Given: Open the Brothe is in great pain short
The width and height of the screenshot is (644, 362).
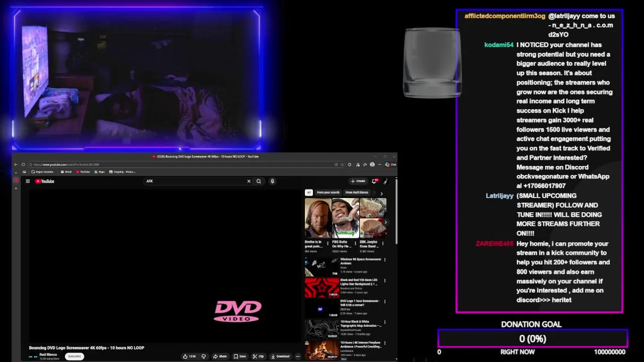Looking at the screenshot, I should coord(318,218).
